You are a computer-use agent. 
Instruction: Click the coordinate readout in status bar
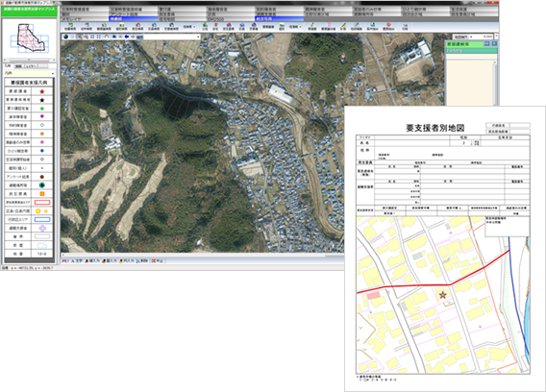pos(32,268)
